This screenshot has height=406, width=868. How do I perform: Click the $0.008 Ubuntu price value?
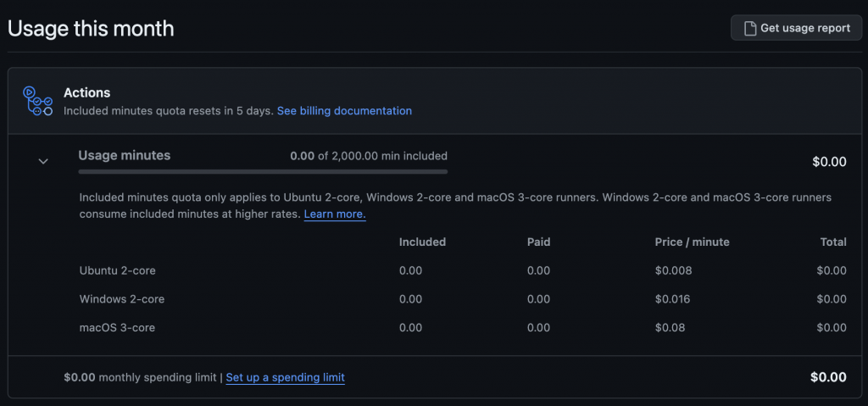pos(673,270)
